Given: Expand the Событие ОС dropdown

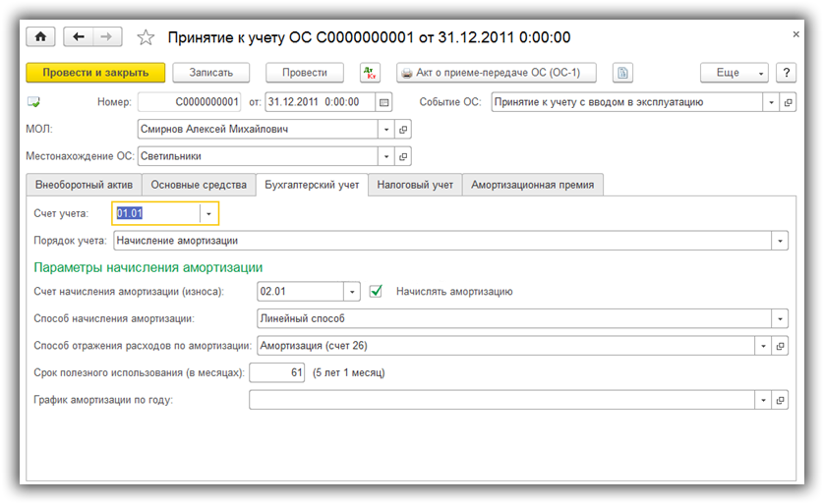Looking at the screenshot, I should click(x=772, y=102).
